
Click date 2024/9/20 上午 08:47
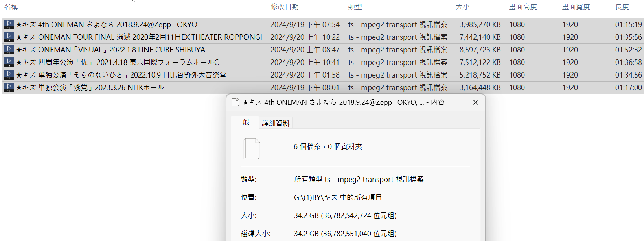click(305, 50)
